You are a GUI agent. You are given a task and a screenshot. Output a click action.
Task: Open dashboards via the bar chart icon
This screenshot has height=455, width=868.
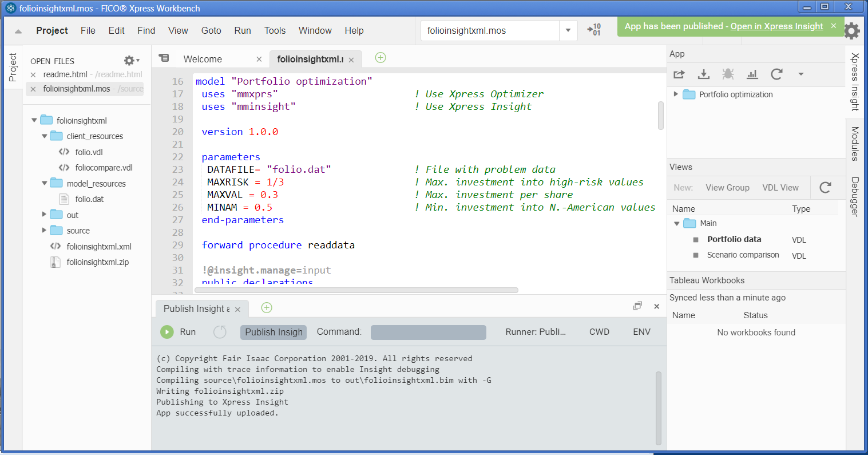752,74
